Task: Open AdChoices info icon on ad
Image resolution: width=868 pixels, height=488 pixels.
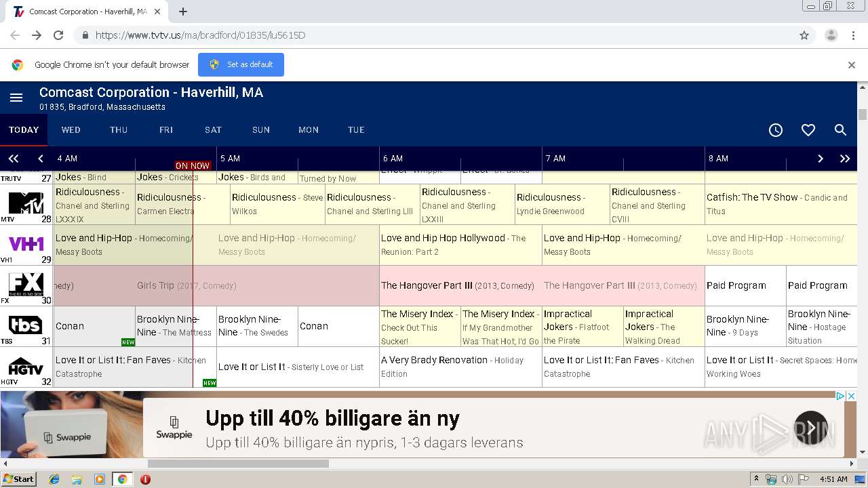Action: [840, 396]
